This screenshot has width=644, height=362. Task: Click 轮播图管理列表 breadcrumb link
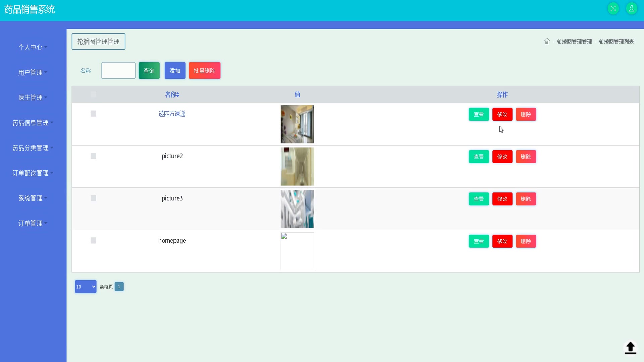(616, 42)
